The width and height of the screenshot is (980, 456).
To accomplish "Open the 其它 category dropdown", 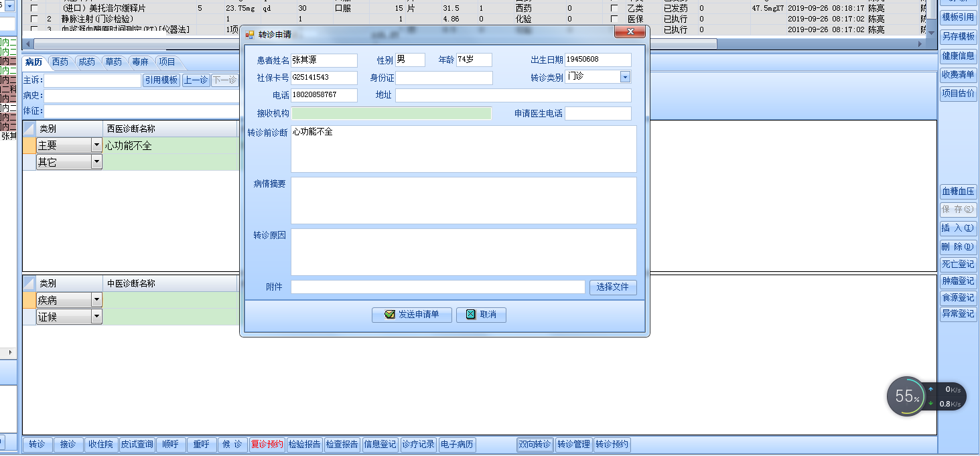I will pyautogui.click(x=96, y=161).
